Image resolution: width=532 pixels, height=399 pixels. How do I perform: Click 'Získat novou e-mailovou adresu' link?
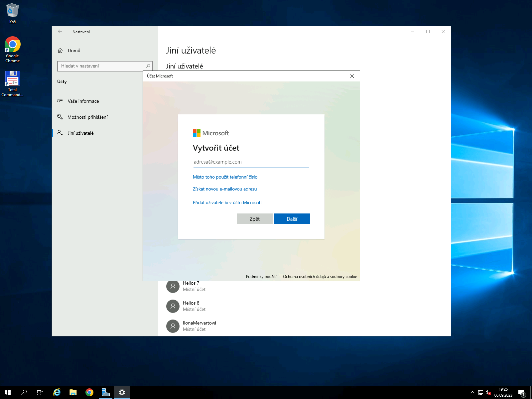[225, 189]
